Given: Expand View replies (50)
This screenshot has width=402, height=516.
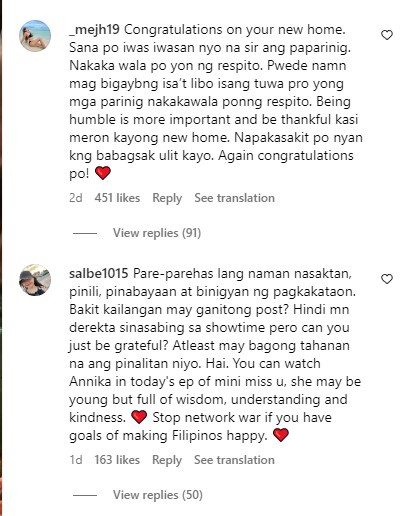Looking at the screenshot, I should point(158,495).
